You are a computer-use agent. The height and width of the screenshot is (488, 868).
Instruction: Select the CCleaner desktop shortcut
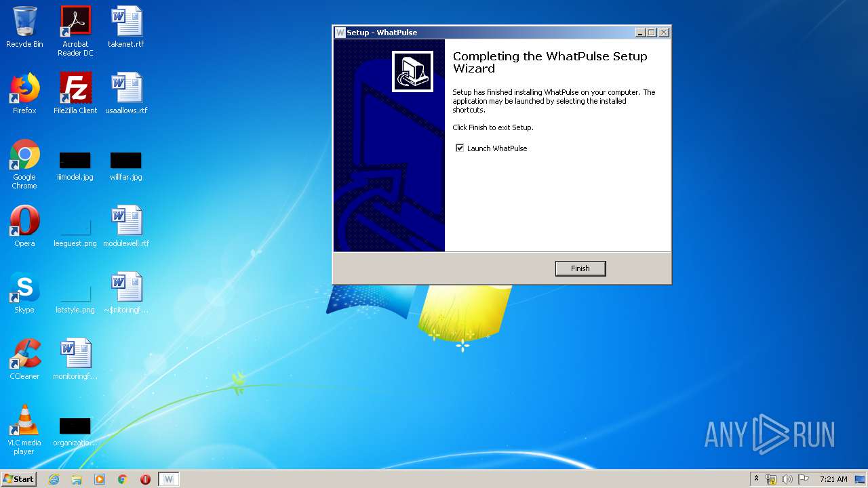point(24,359)
